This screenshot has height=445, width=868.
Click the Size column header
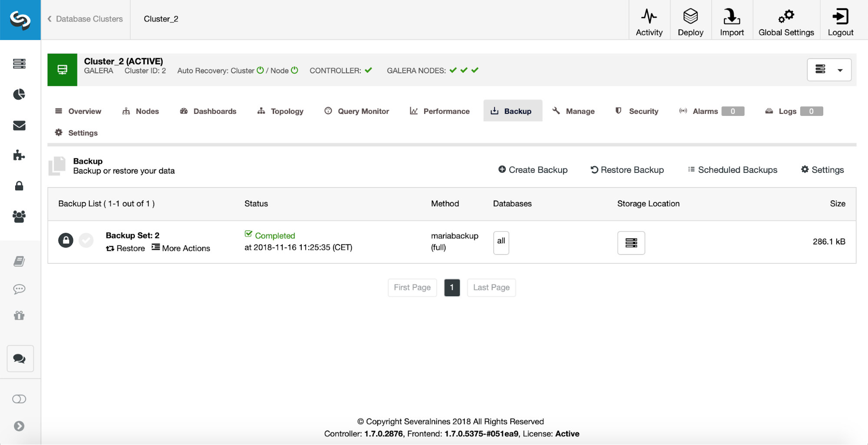838,204
